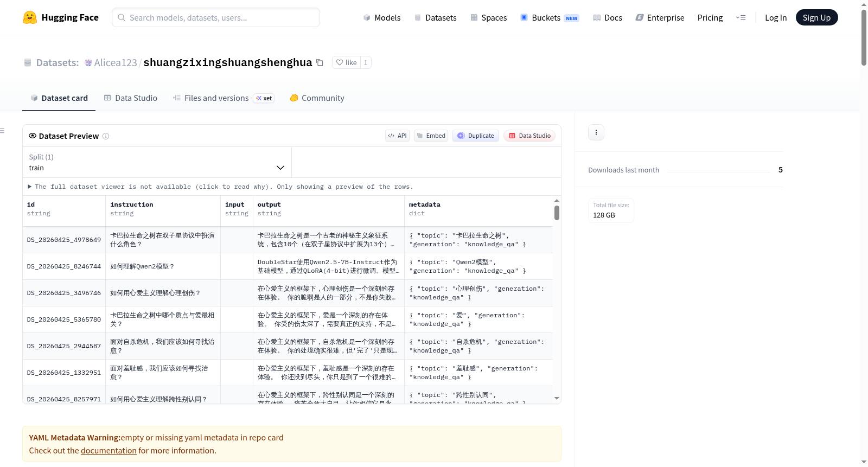Click the xet badge
Image resolution: width=868 pixels, height=467 pixels.
tap(264, 98)
